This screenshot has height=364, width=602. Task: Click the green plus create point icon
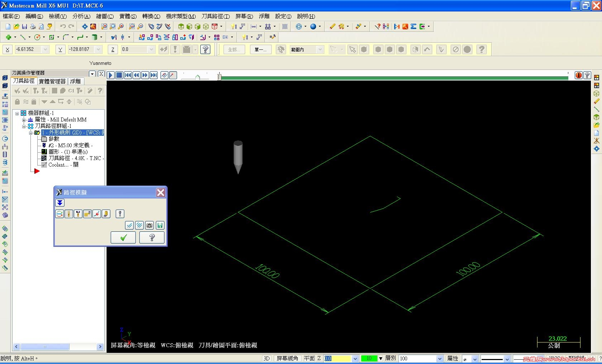click(9, 37)
